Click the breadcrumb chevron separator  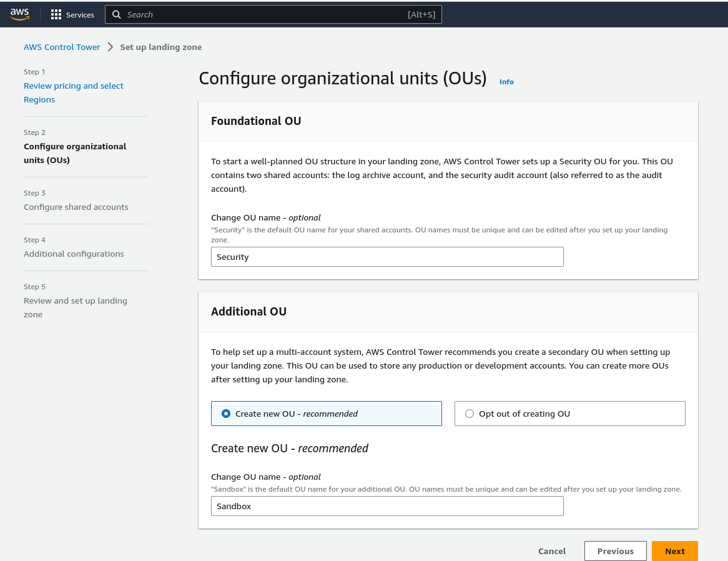[110, 47]
